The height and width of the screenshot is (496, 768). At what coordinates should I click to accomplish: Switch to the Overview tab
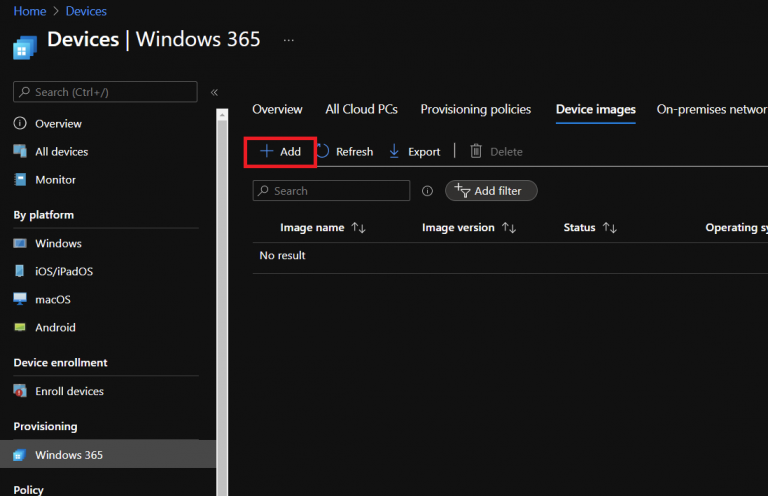277,109
